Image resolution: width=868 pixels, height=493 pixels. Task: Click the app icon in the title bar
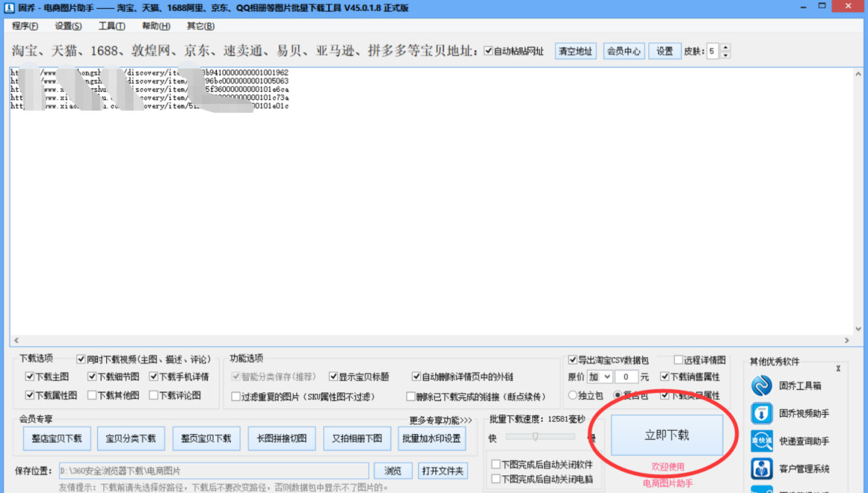[x=10, y=8]
